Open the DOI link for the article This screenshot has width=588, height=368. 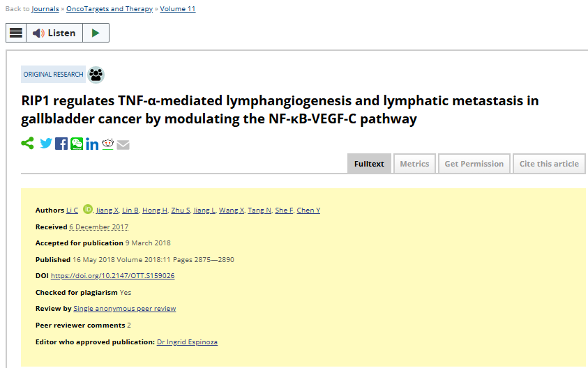coord(112,276)
